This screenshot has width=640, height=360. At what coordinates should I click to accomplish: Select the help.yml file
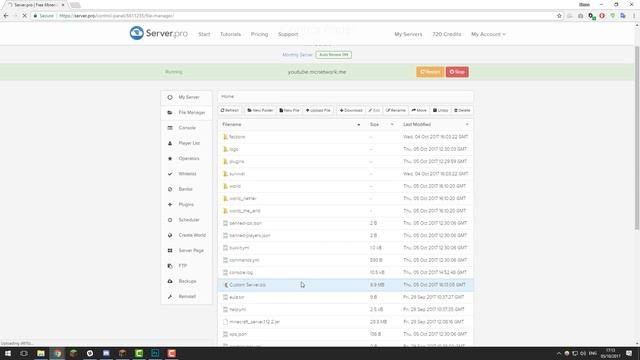238,309
